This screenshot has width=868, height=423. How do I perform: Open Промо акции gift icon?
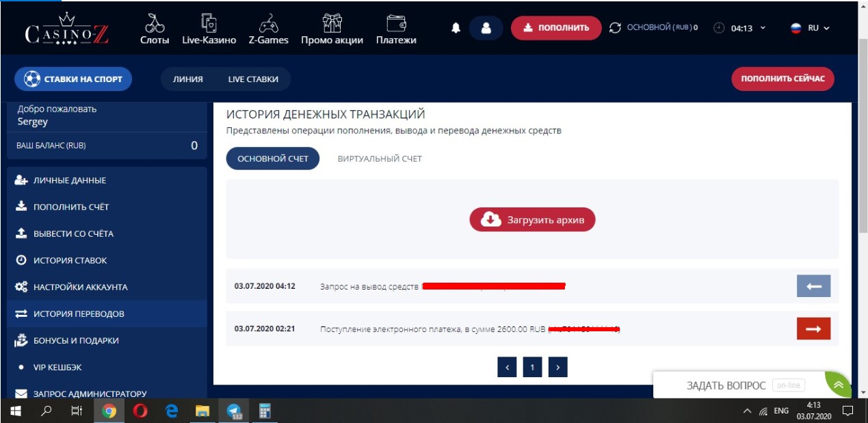[x=332, y=23]
